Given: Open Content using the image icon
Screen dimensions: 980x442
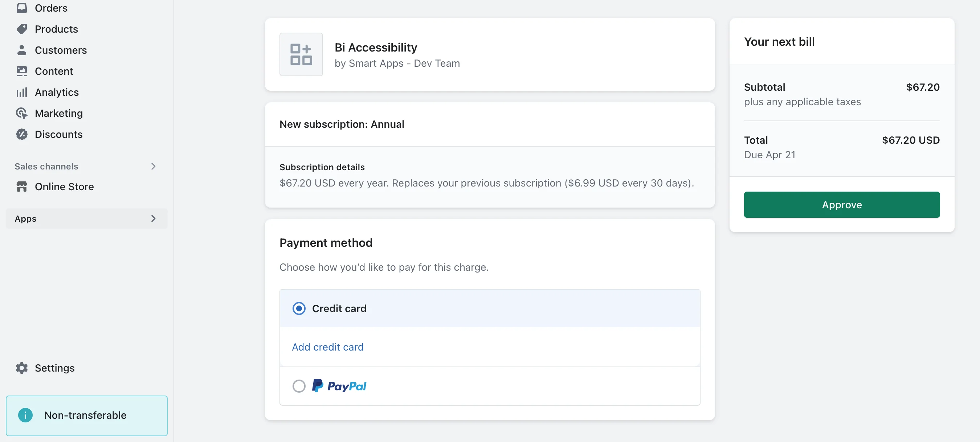Looking at the screenshot, I should point(22,71).
